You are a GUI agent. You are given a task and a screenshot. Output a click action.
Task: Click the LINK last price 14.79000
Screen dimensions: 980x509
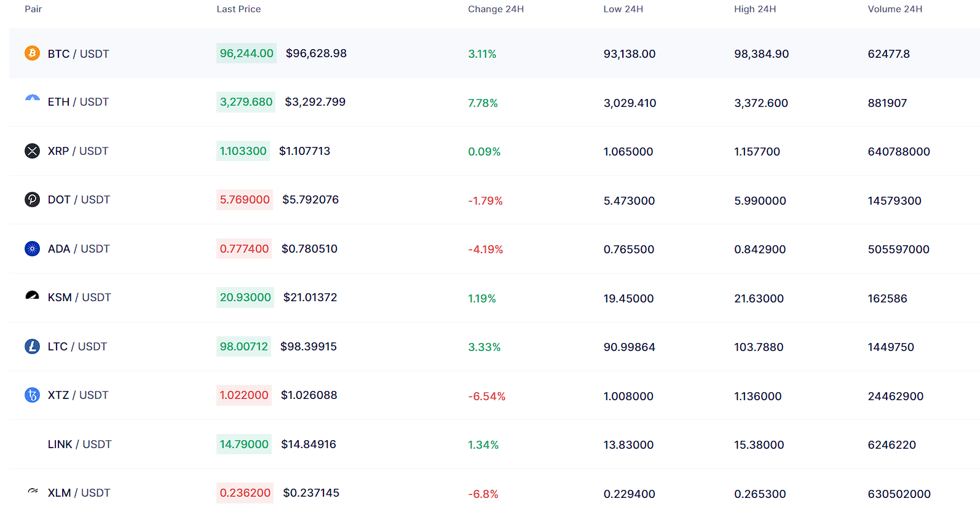(x=244, y=444)
